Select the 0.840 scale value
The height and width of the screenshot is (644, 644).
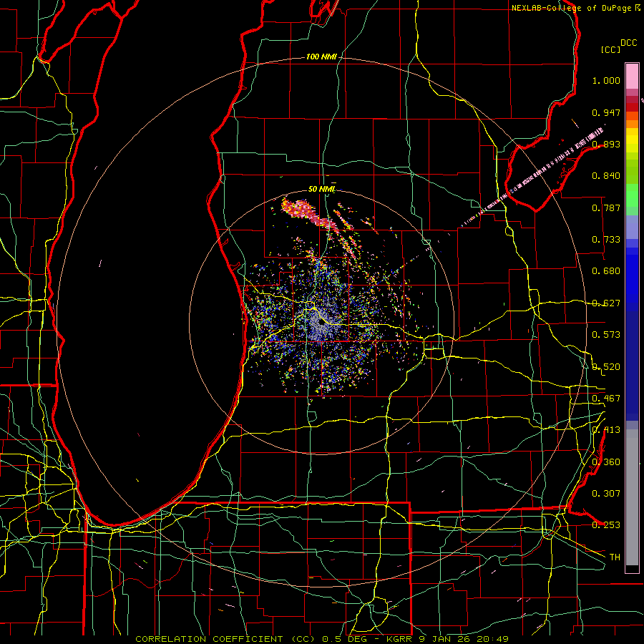[x=606, y=176]
